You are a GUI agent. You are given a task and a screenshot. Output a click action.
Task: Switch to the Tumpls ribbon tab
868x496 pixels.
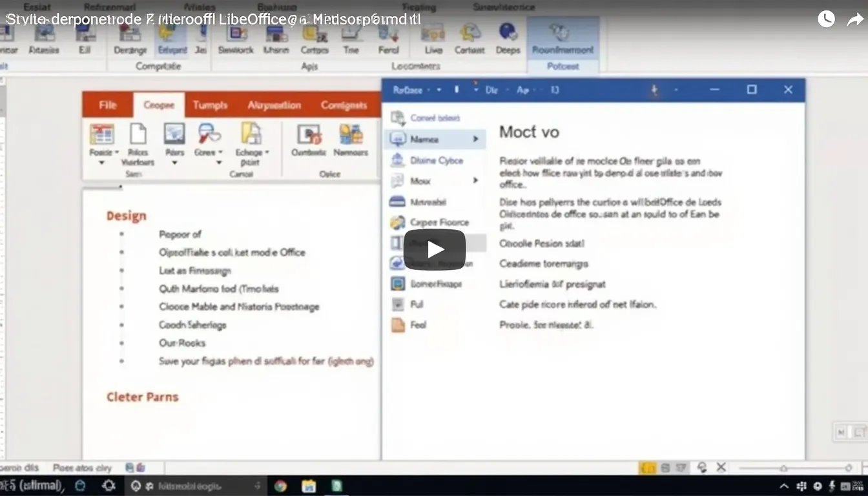pyautogui.click(x=210, y=104)
